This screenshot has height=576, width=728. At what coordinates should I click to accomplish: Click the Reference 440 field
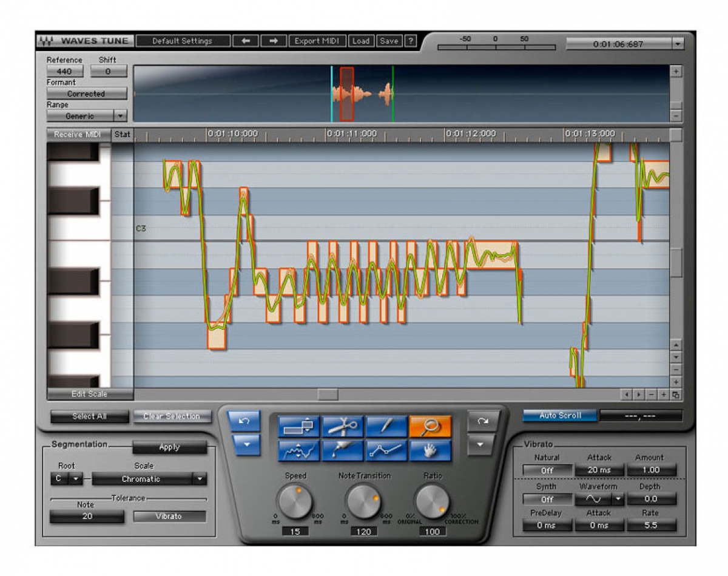point(65,72)
